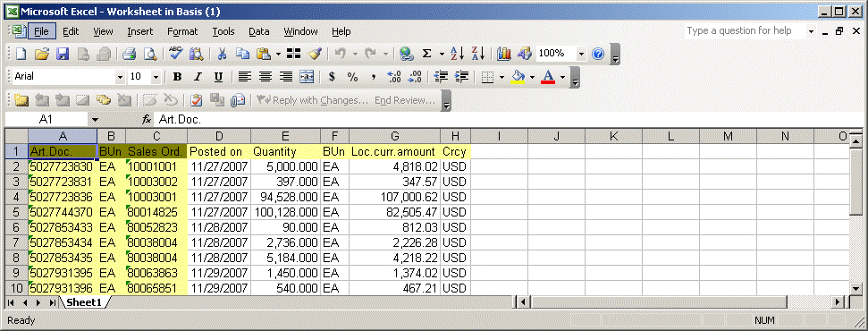The height and width of the screenshot is (331, 868).
Task: Click the Merge and Center icon
Action: pyautogui.click(x=306, y=77)
